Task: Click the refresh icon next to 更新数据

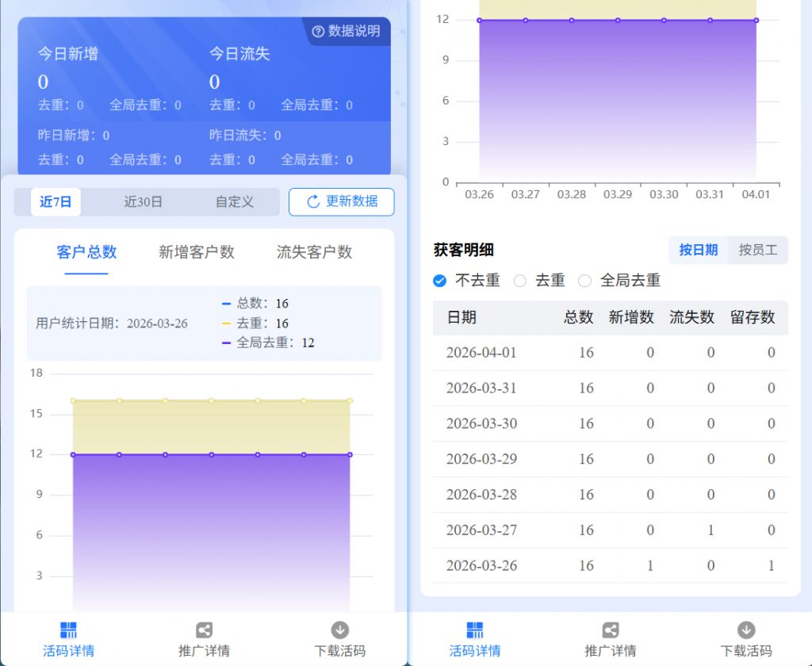Action: point(315,202)
